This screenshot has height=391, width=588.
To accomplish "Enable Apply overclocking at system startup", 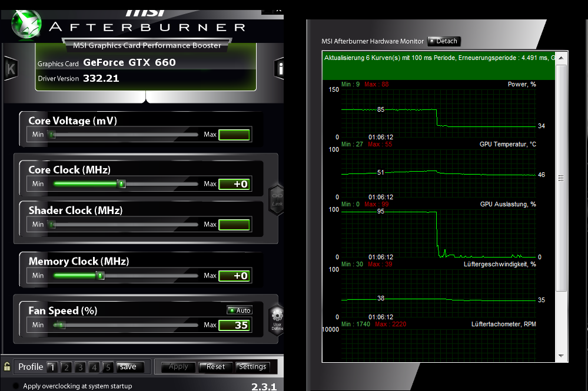I will point(16,386).
